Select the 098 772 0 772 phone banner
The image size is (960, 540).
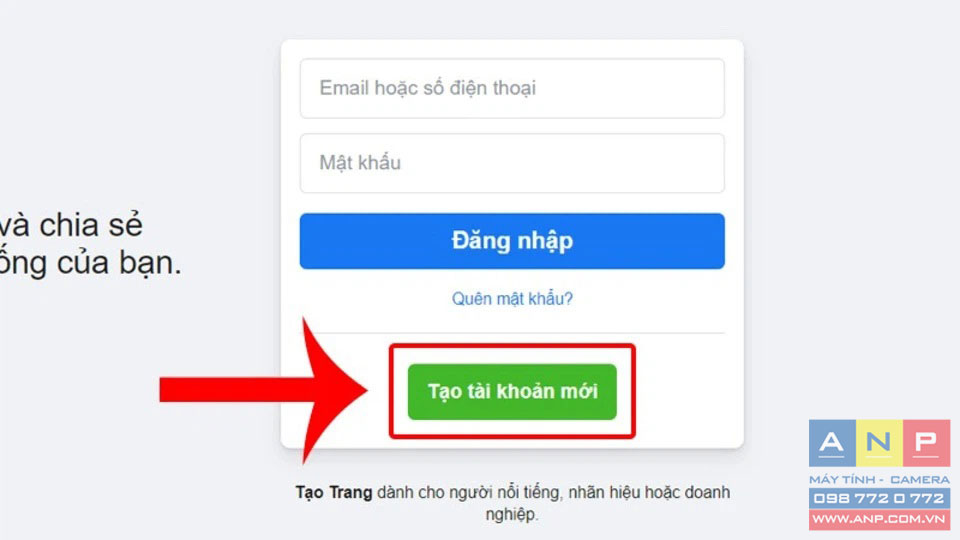[x=879, y=498]
